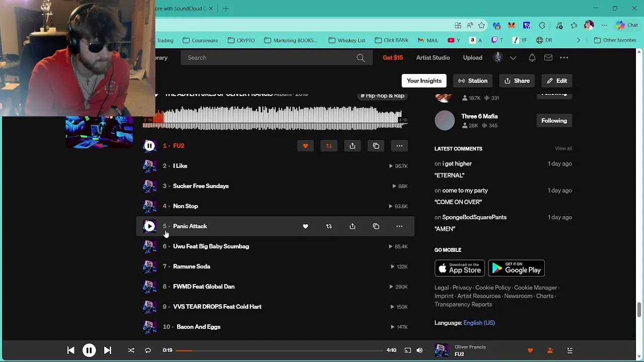This screenshot has width=644, height=362.
Task: Open more options for FU2 row
Action: pyautogui.click(x=399, y=146)
